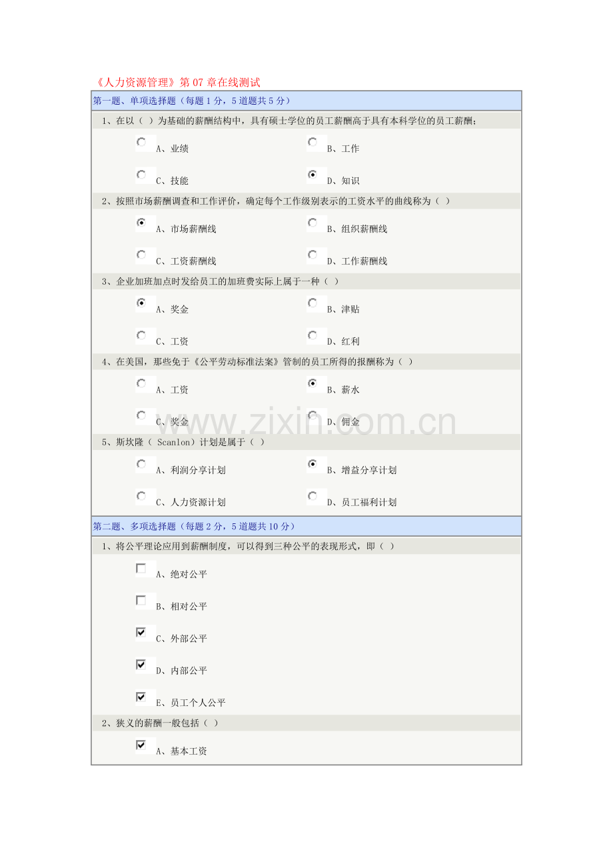Select radio C 人力资源计划
Viewport: 613px width, 868px height.
141,496
